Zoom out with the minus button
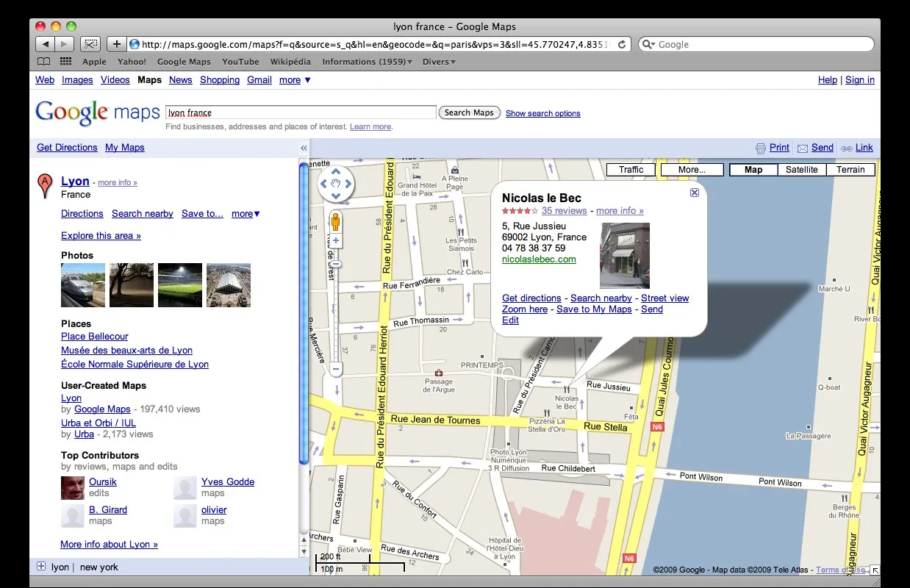The image size is (910, 588). pyautogui.click(x=336, y=369)
